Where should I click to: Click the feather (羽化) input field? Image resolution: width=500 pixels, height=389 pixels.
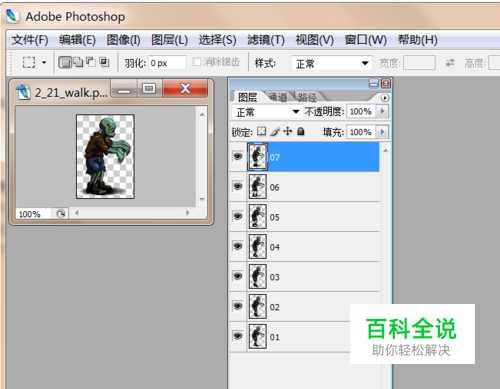click(x=167, y=63)
